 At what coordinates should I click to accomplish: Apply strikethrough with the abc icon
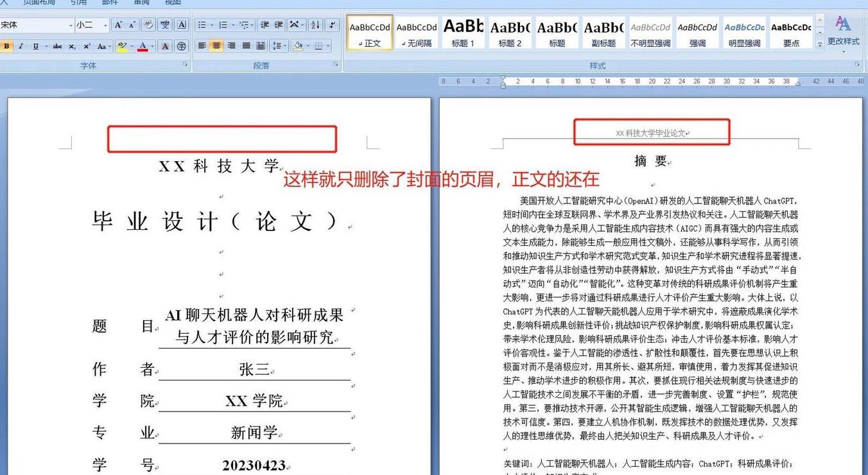57,46
